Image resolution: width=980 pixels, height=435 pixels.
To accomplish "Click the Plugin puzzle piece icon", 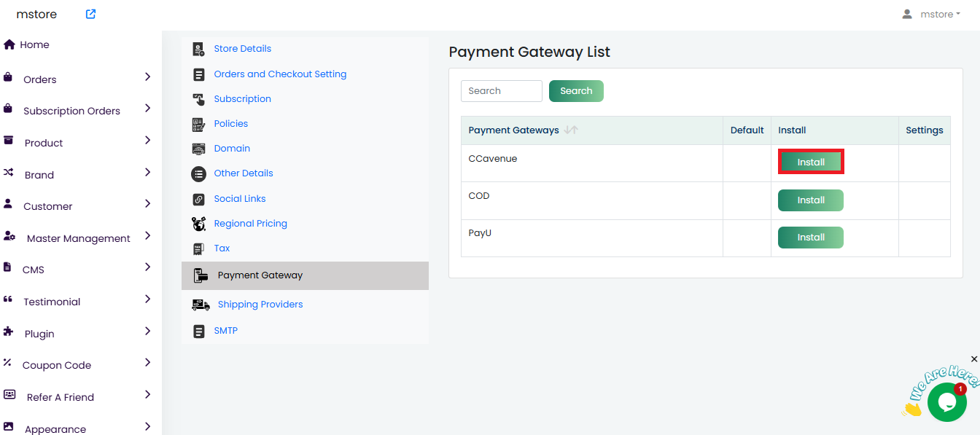I will pyautogui.click(x=9, y=332).
